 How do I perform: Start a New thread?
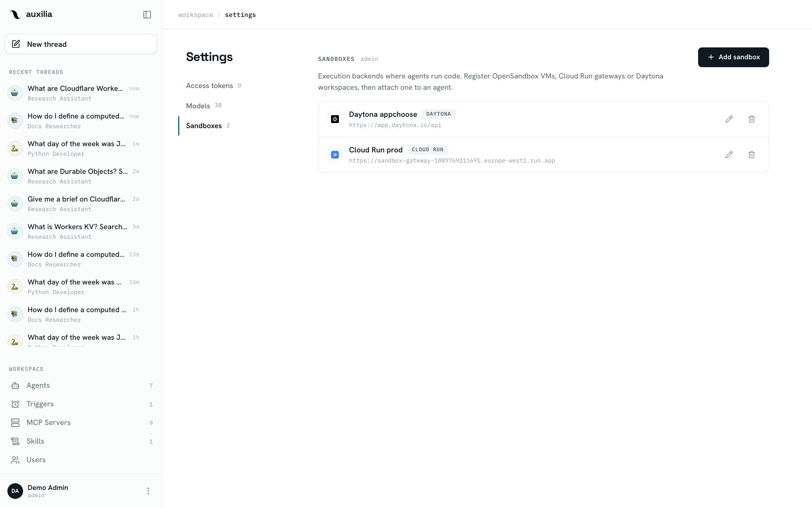pos(81,44)
